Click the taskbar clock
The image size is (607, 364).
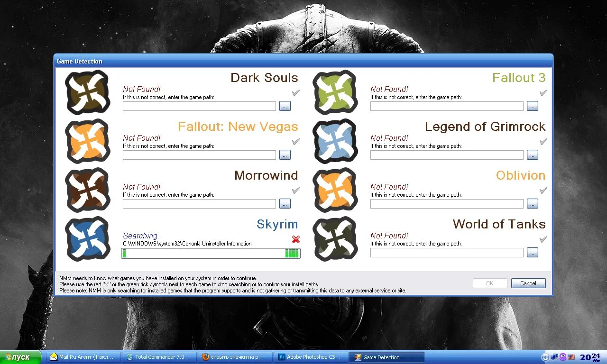(x=590, y=357)
